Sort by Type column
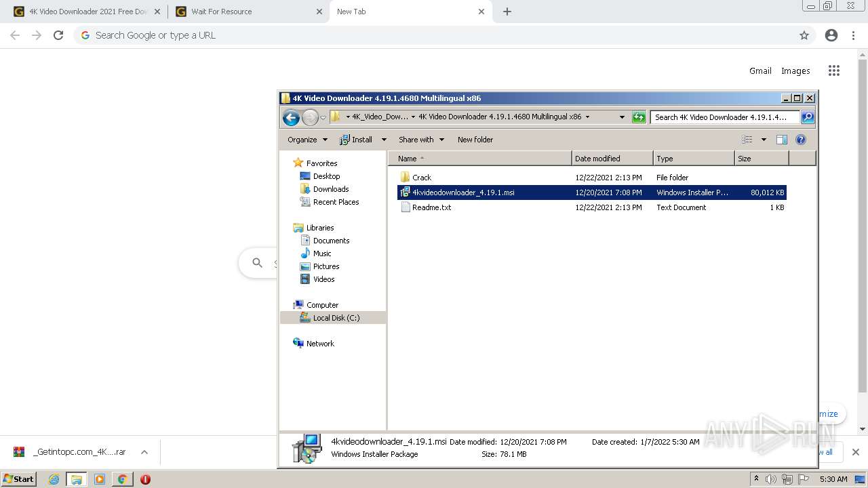868x488 pixels. [694, 159]
